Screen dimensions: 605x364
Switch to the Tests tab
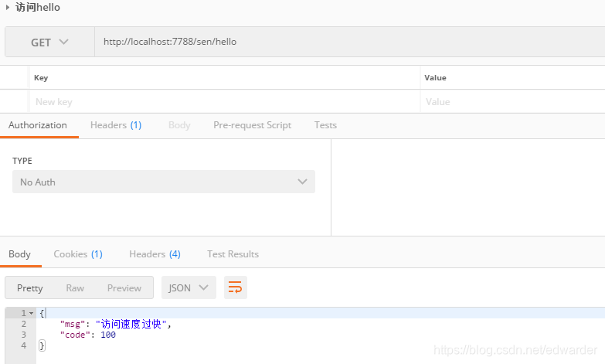325,125
